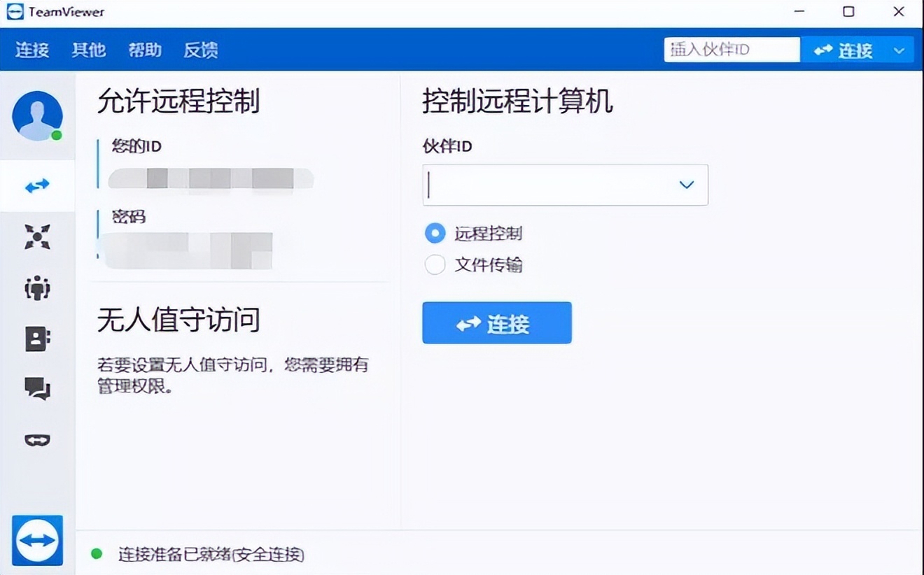Select the 文件传输 radio button
The width and height of the screenshot is (924, 575).
point(435,264)
